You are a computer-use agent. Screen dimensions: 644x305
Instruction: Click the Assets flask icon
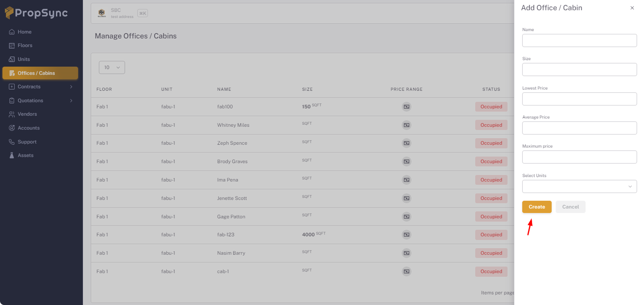coord(12,155)
